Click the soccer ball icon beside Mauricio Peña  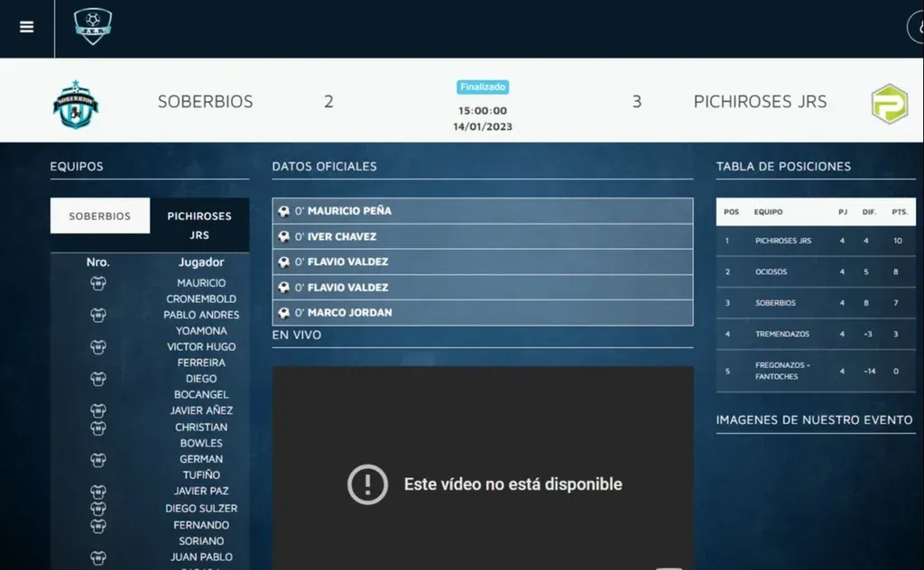tap(284, 211)
